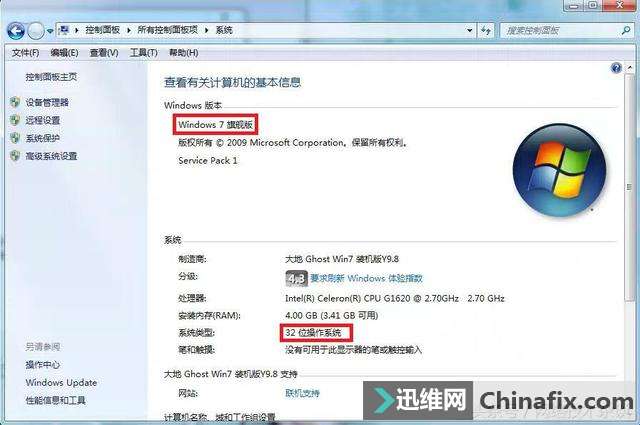
Task: Open the 文件(F) menu
Action: 25,53
